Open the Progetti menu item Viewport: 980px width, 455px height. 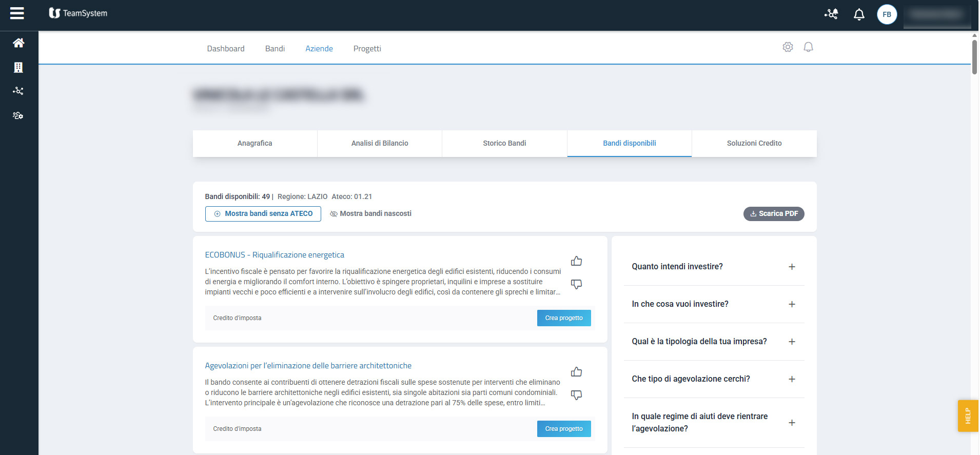367,49
